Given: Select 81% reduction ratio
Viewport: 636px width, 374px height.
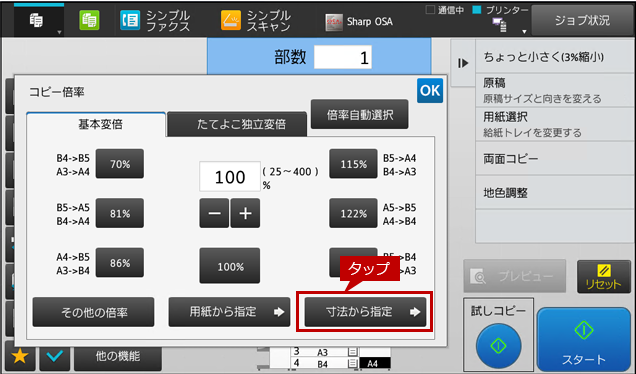Looking at the screenshot, I should click(x=120, y=213).
